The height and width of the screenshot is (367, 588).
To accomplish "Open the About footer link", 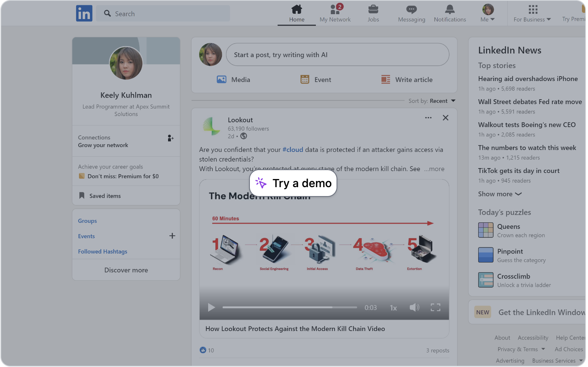I will pyautogui.click(x=502, y=338).
